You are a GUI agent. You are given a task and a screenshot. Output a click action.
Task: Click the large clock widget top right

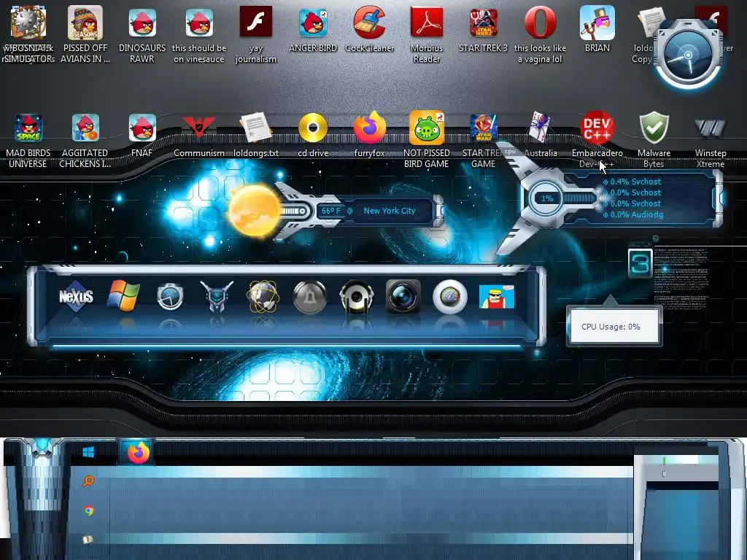[688, 55]
